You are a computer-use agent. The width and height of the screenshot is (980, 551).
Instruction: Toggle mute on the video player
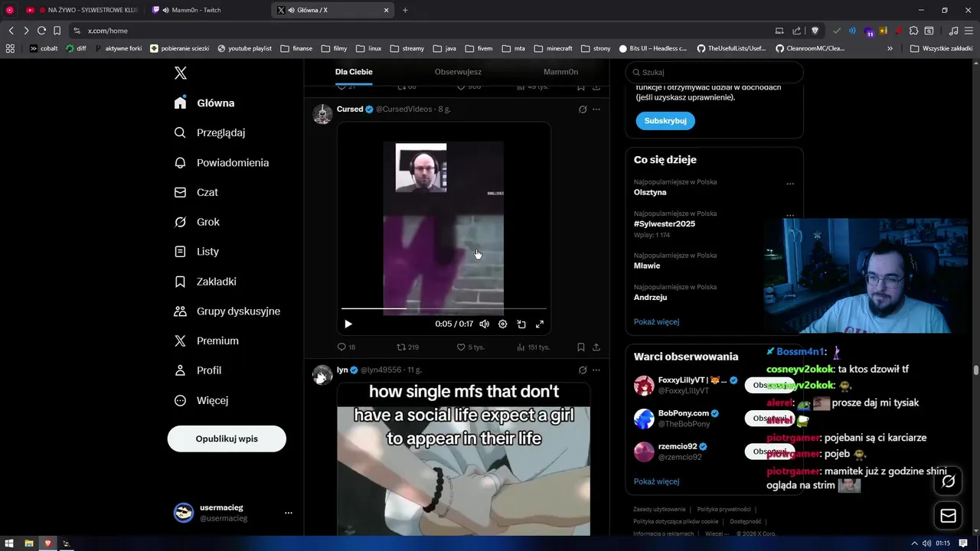(x=484, y=324)
